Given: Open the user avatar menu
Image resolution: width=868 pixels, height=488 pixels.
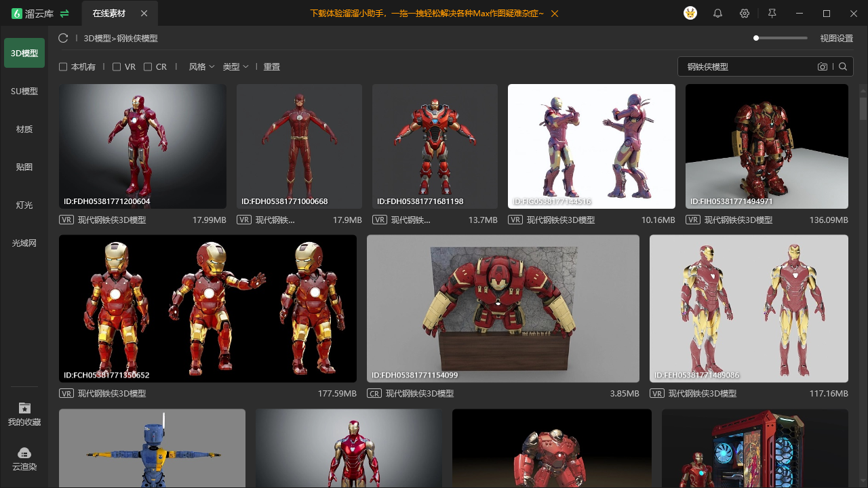Looking at the screenshot, I should (x=690, y=13).
